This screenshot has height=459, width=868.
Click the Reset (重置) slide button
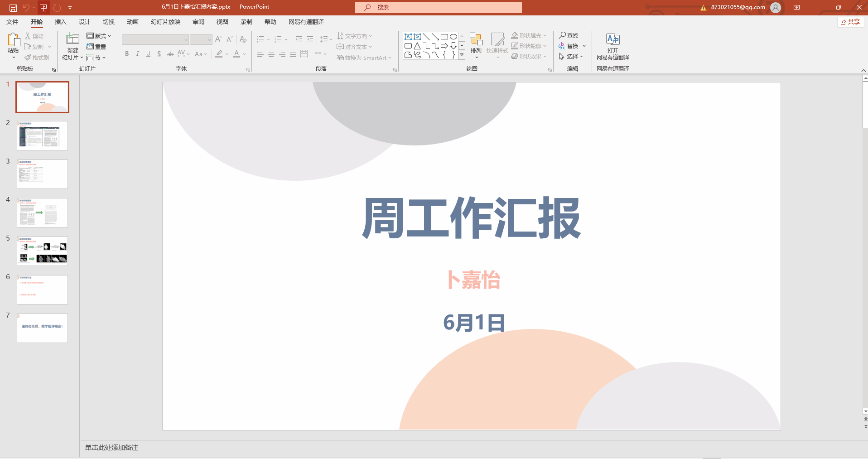tap(96, 47)
